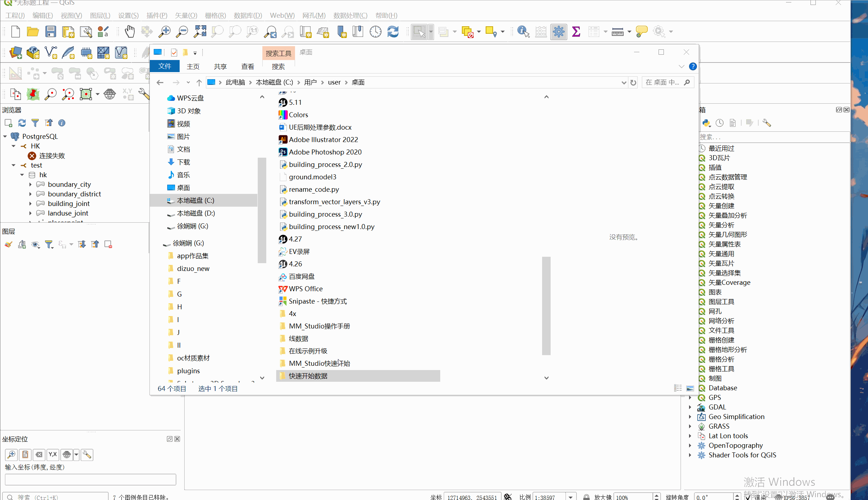Open the map scale dropdown
This screenshot has width=868, height=500.
tap(571, 497)
